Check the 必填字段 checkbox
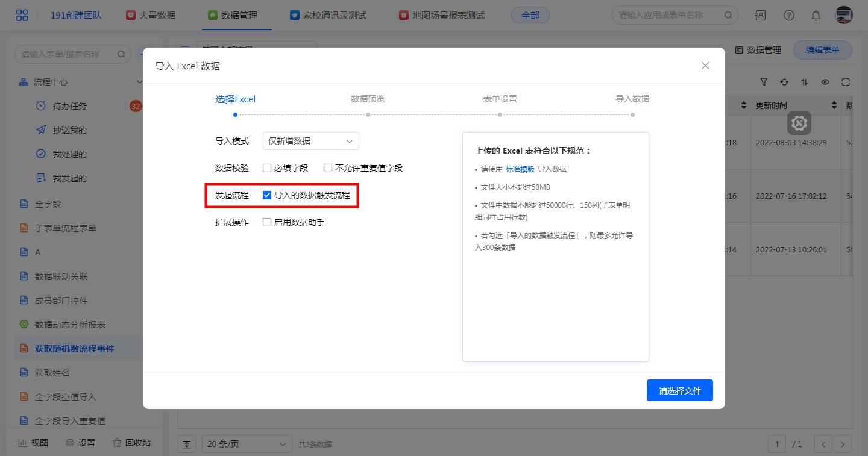The height and width of the screenshot is (456, 868). pos(267,168)
